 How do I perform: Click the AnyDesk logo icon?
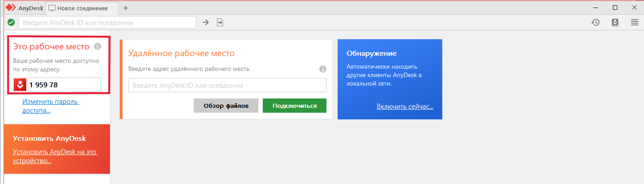coord(11,8)
